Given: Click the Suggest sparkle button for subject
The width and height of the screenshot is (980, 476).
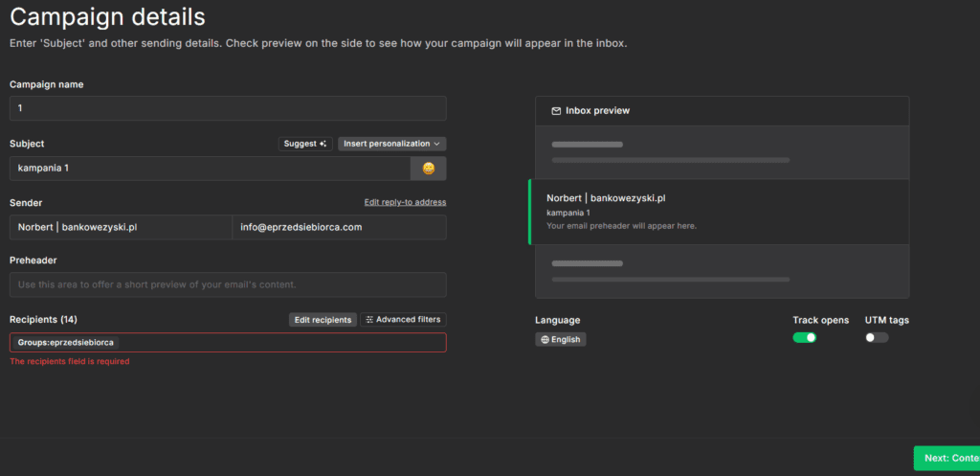Looking at the screenshot, I should click(305, 144).
